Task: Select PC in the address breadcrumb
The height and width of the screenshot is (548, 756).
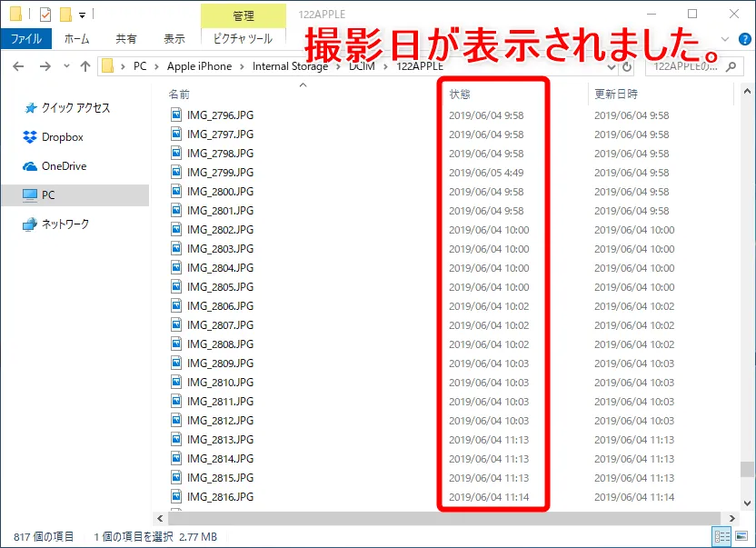Action: pyautogui.click(x=140, y=66)
